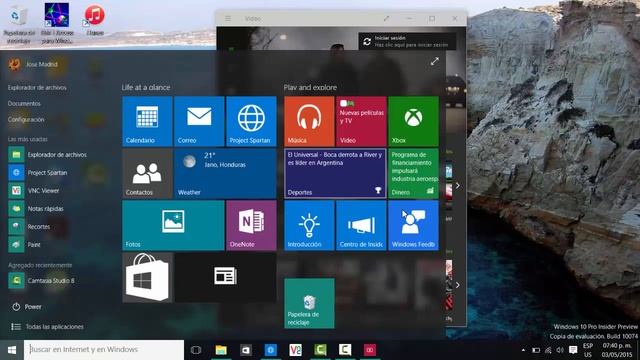
Task: Show hidden system tray icons
Action: pos(523,350)
